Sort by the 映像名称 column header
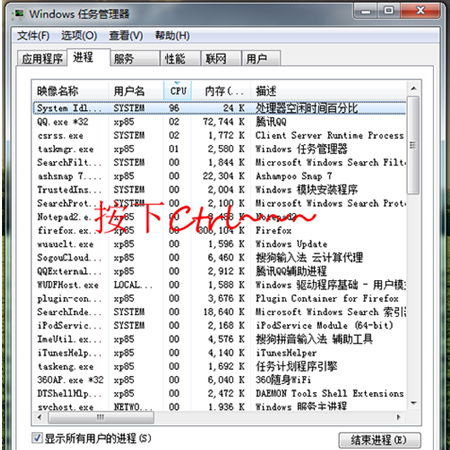The image size is (450, 450). tap(71, 91)
